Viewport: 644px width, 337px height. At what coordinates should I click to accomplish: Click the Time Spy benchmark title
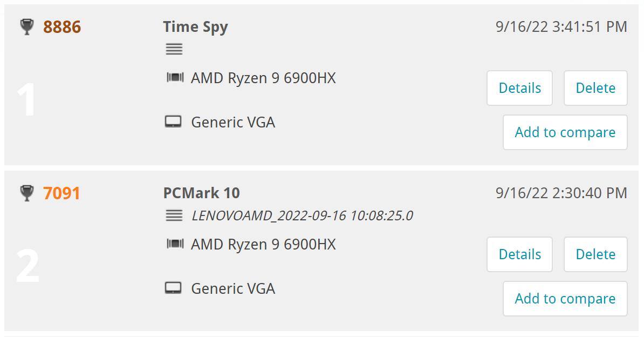195,26
